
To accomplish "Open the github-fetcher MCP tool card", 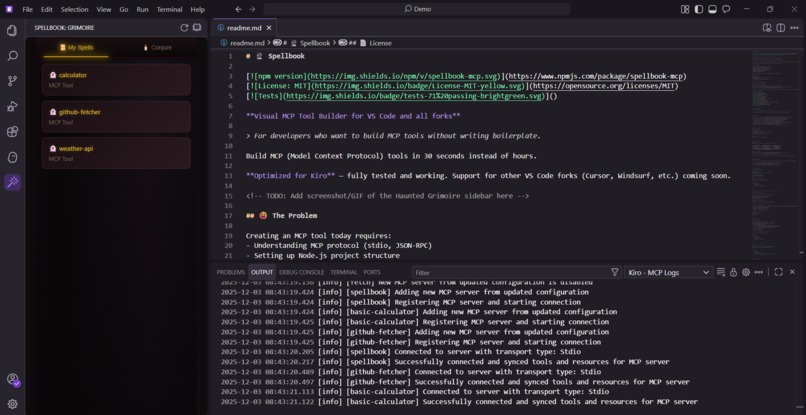I will [x=116, y=117].
